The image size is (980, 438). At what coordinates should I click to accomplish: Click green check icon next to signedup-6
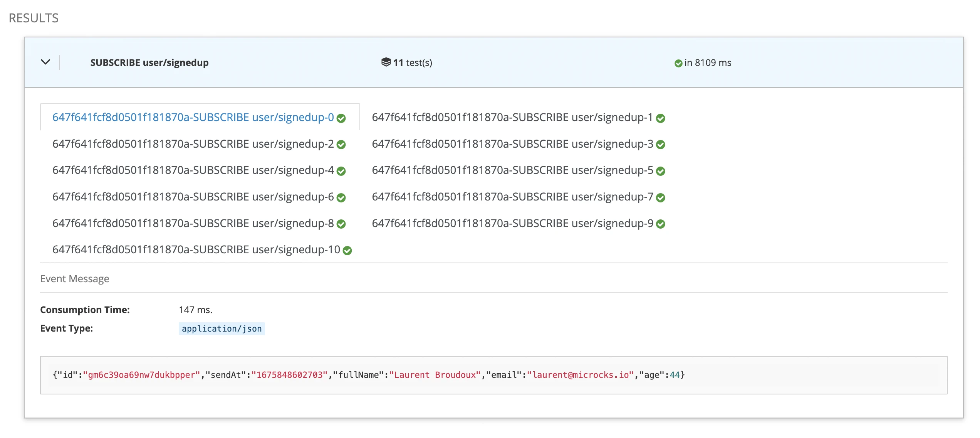click(341, 198)
